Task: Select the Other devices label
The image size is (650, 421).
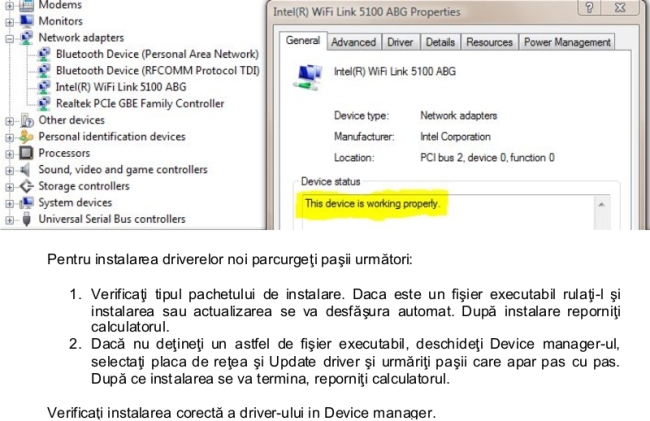Action: point(71,120)
